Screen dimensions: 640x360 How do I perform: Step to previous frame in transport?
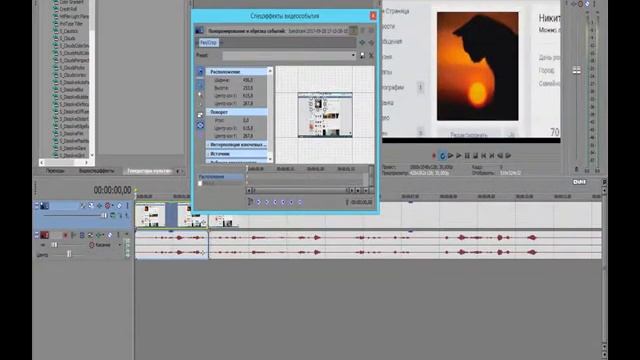point(500,156)
